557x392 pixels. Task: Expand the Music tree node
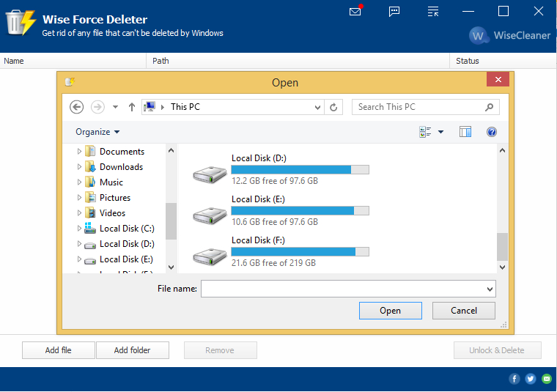79,182
